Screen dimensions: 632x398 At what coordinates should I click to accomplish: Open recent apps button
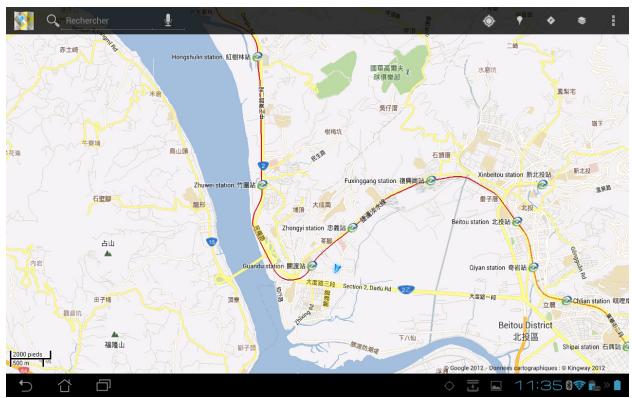pyautogui.click(x=104, y=385)
